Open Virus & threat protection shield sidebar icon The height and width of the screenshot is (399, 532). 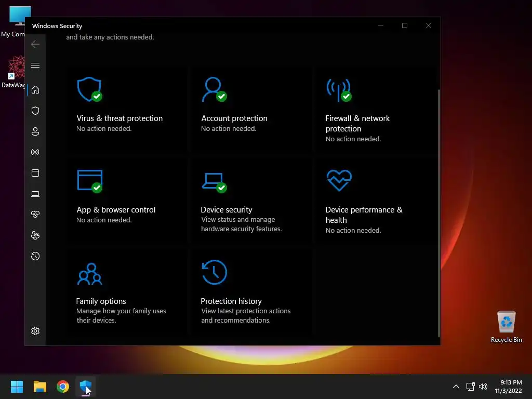(x=35, y=111)
